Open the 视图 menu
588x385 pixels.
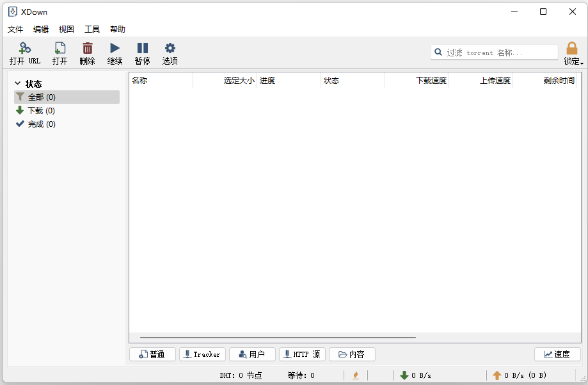66,29
